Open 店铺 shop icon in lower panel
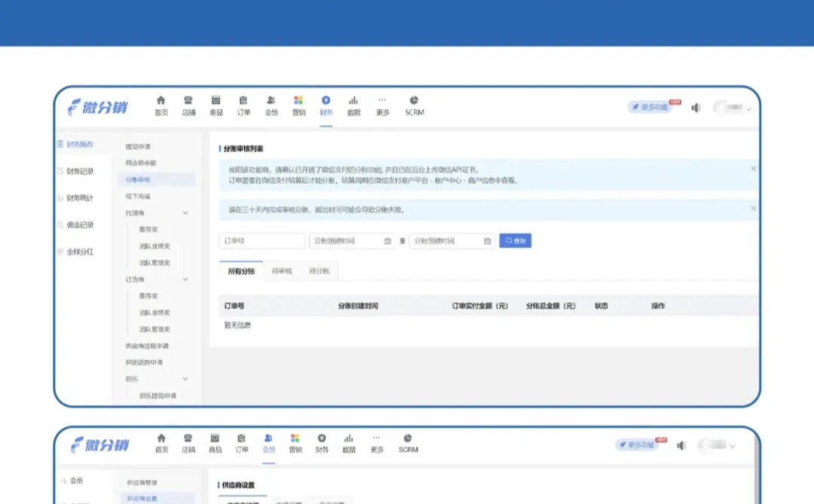Viewport: 814px width, 504px height. click(x=188, y=438)
